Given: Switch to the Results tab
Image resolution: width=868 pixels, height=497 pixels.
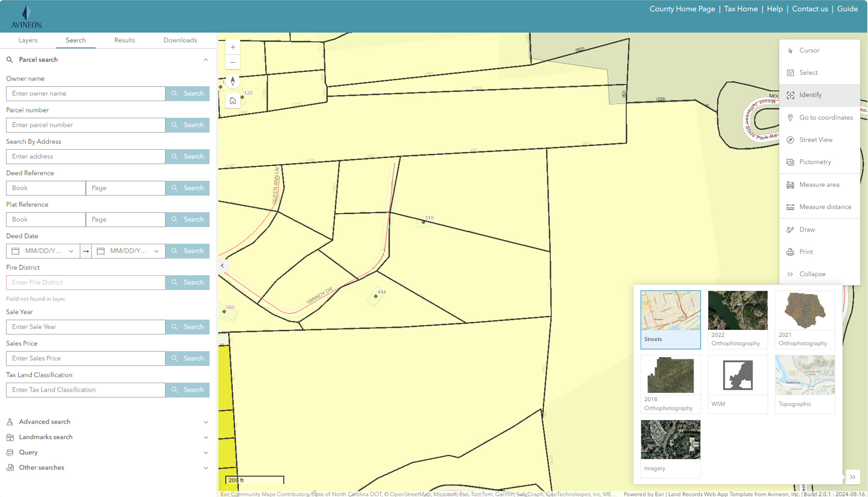Looking at the screenshot, I should pos(124,40).
